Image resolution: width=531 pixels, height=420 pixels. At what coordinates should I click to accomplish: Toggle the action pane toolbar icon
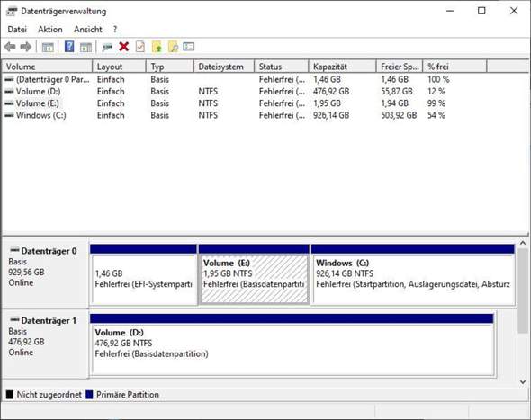click(85, 47)
